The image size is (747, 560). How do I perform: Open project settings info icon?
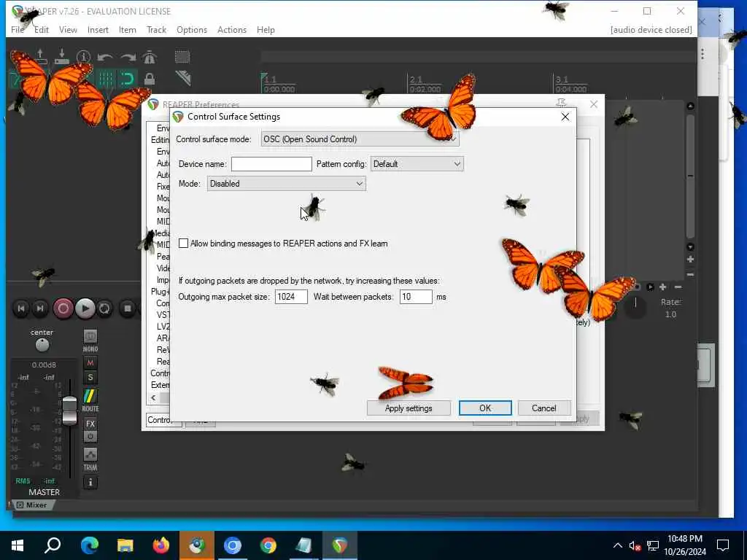(83, 57)
